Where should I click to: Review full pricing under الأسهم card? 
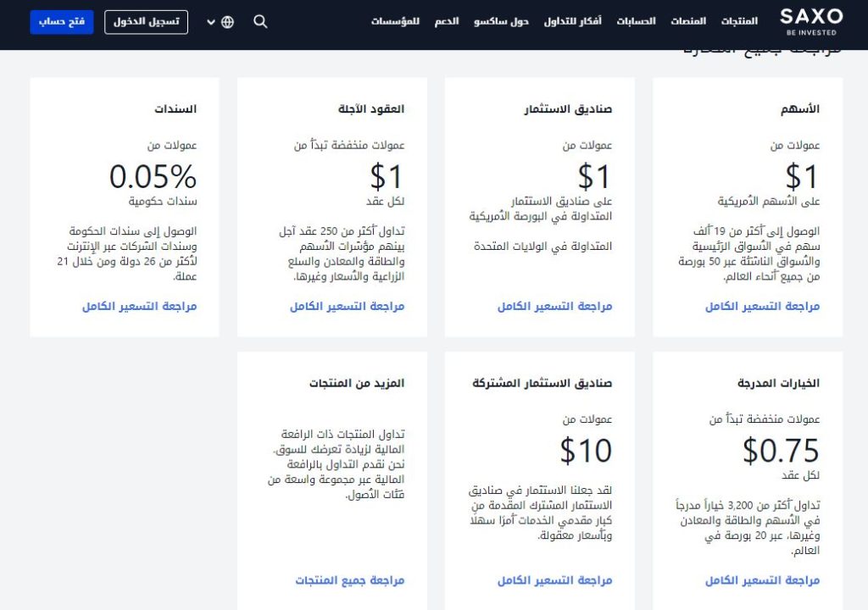point(762,307)
